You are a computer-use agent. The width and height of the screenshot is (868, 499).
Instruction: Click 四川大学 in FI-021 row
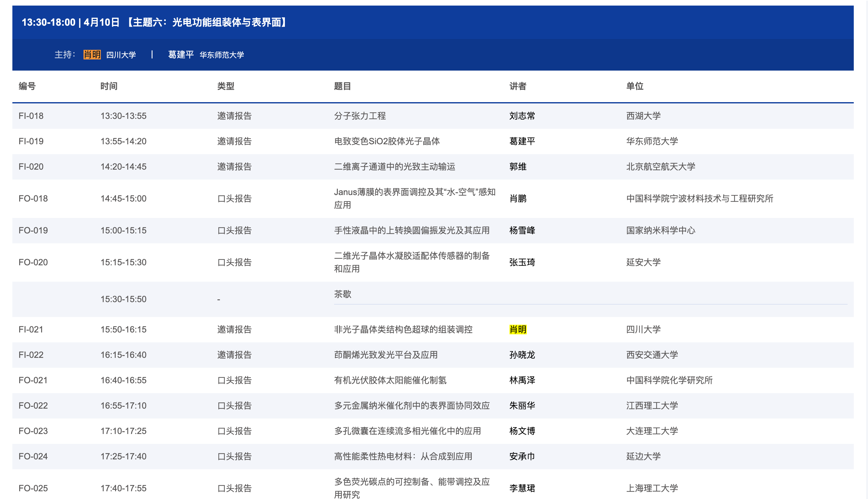tap(643, 329)
